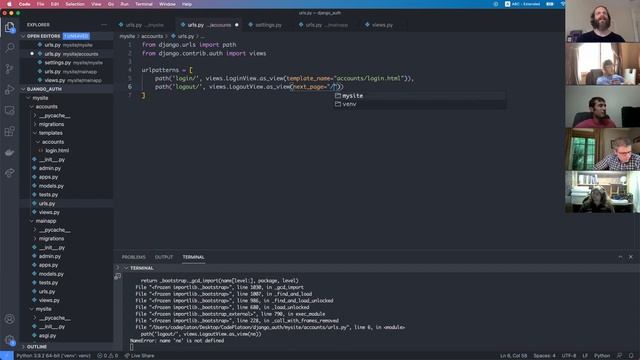Open Run and Debug view icon
This screenshot has height=360, width=640.
pyautogui.click(x=9, y=90)
